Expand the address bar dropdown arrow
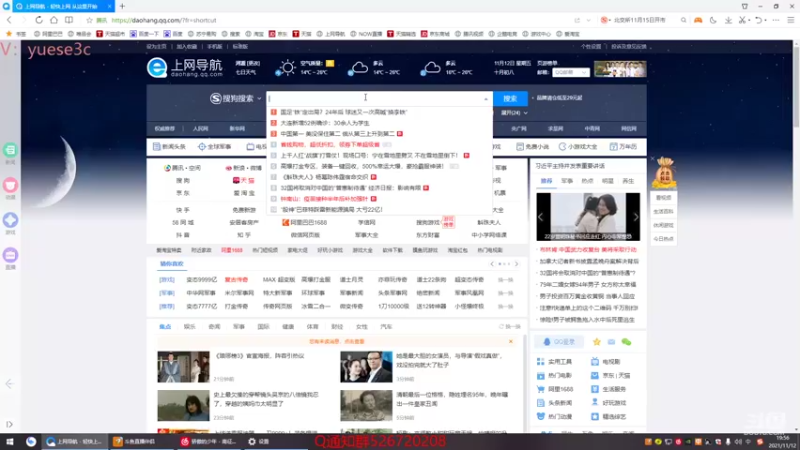 click(x=588, y=20)
